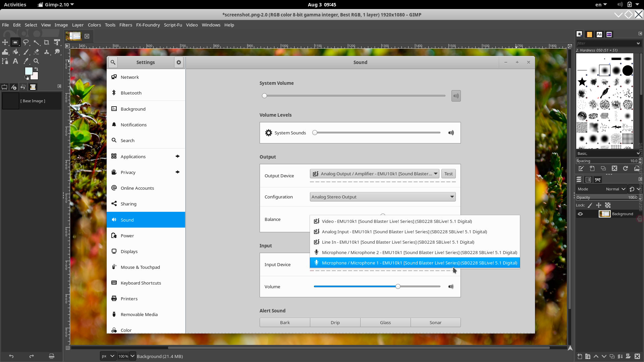Open Activities overview
The image size is (644, 362).
[15, 5]
